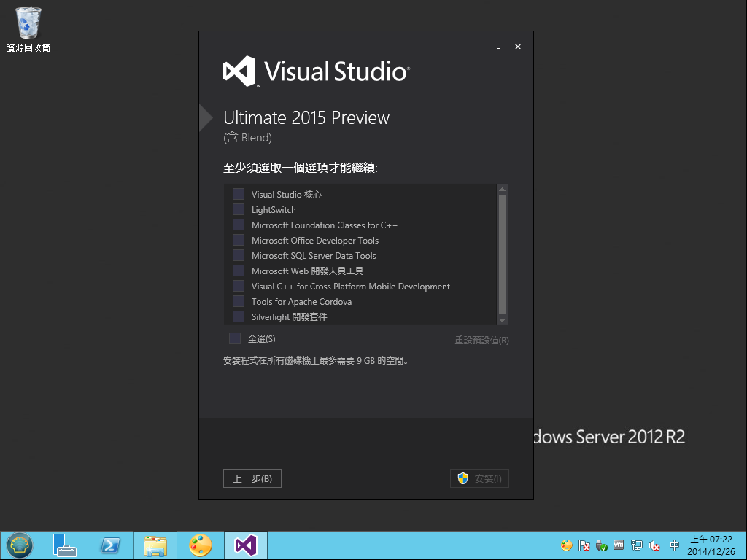Click the Visual Studio 核心 label text
The width and height of the screenshot is (747, 560).
(x=286, y=194)
